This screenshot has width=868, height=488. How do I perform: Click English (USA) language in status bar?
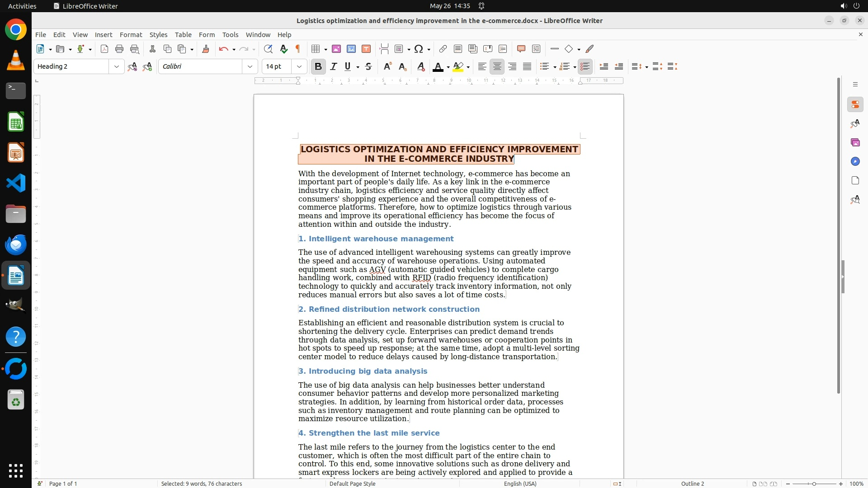point(520,483)
